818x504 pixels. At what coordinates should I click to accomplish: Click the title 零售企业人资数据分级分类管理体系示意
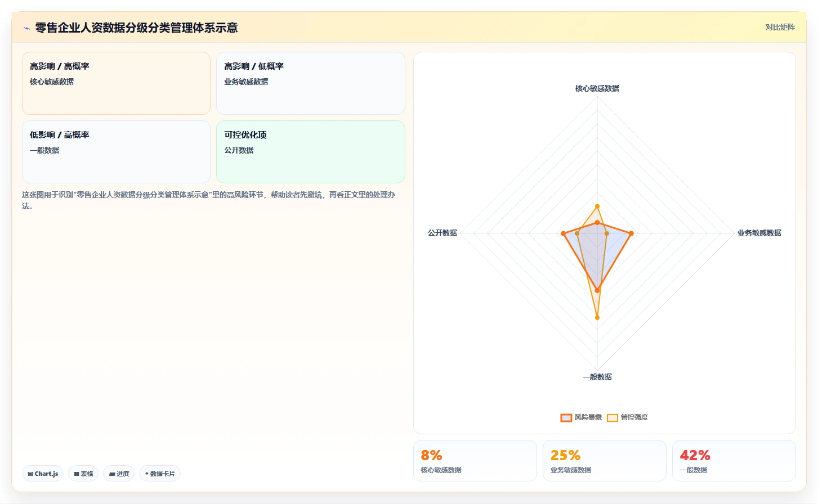tap(136, 28)
